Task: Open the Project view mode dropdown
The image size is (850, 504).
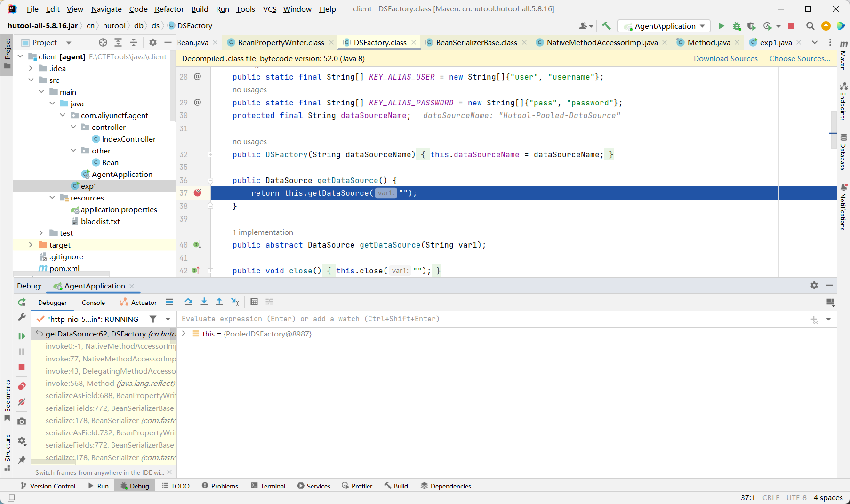Action: point(69,43)
